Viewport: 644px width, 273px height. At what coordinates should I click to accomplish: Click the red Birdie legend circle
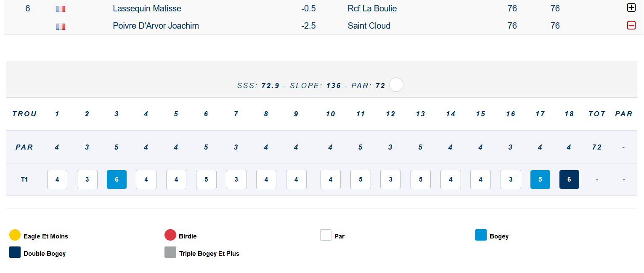[x=170, y=235]
